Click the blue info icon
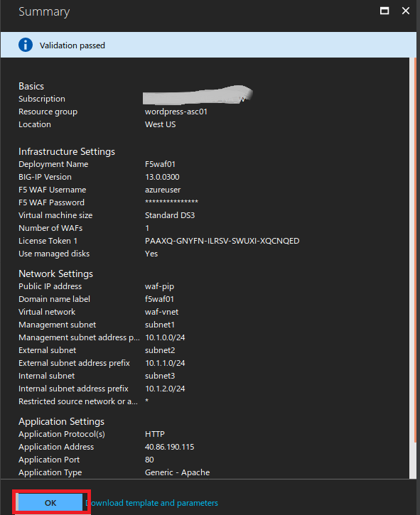 click(26, 45)
